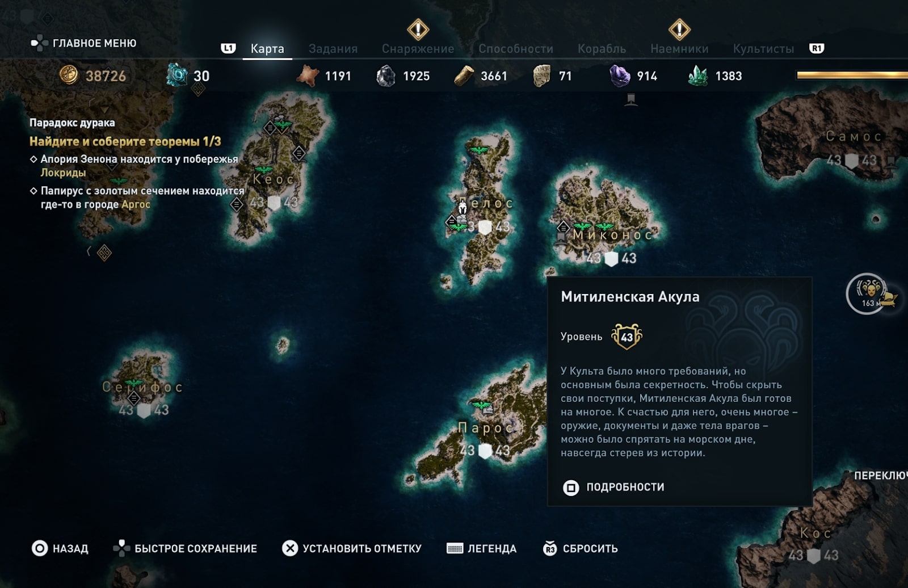Click the animal leather resource icon

[308, 75]
